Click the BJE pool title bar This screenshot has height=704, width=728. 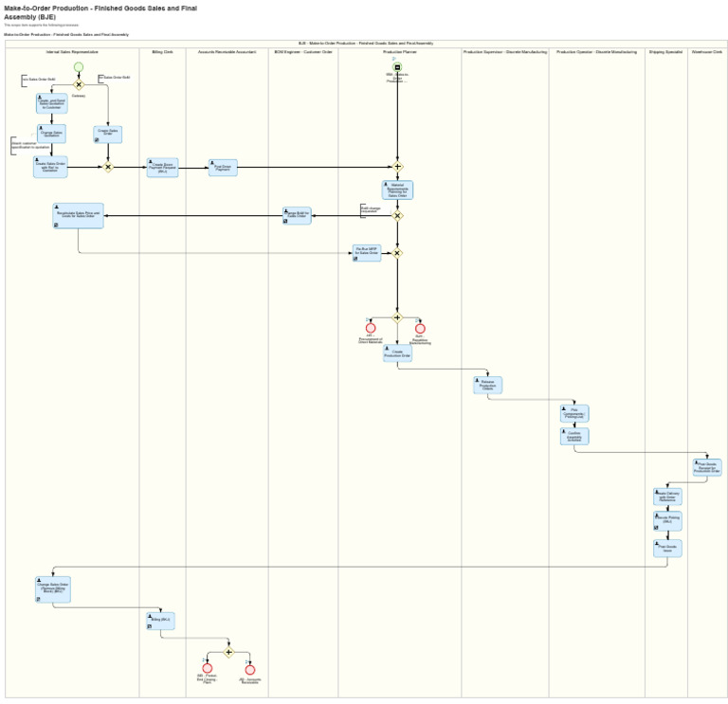[x=366, y=44]
